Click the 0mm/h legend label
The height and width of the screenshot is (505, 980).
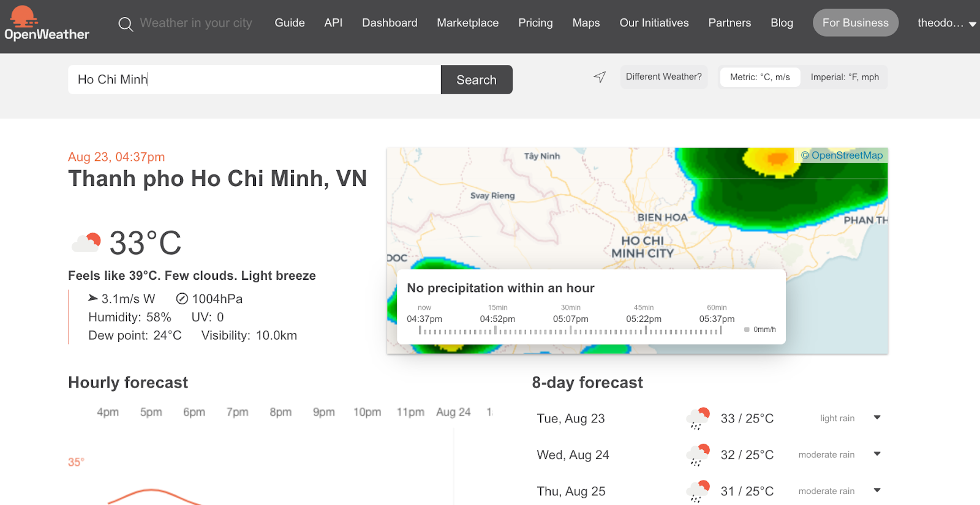tap(764, 329)
